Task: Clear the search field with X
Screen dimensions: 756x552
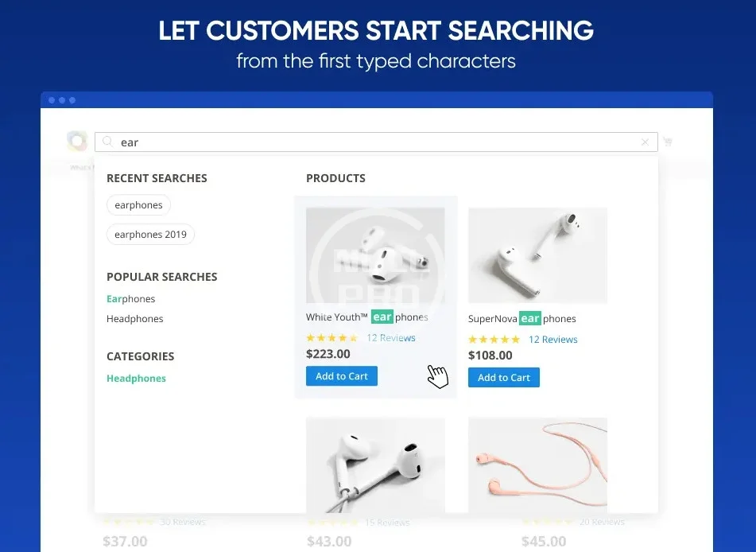Action: 645,142
